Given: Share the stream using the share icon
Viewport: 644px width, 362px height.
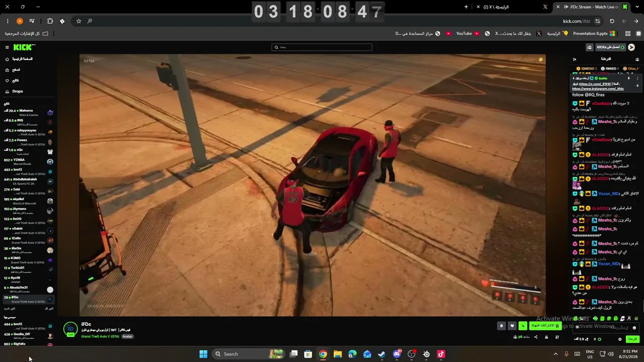Looking at the screenshot, I should point(535,337).
